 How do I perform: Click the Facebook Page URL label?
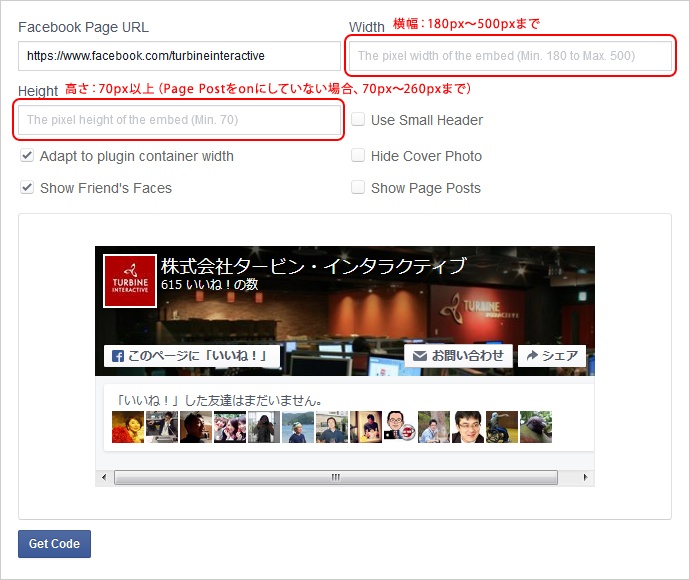83,27
